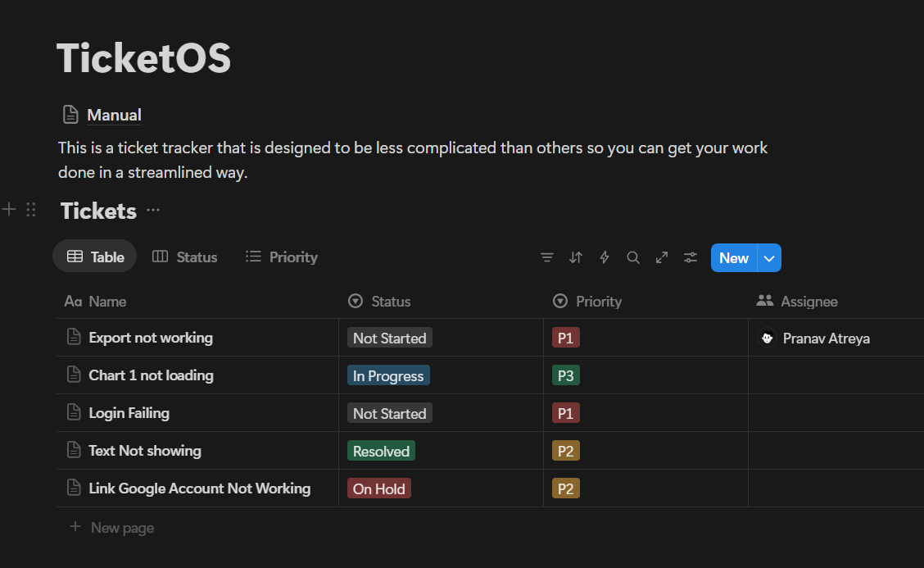Click page icon of Export not working
Image resolution: width=924 pixels, height=568 pixels.
pyautogui.click(x=74, y=337)
